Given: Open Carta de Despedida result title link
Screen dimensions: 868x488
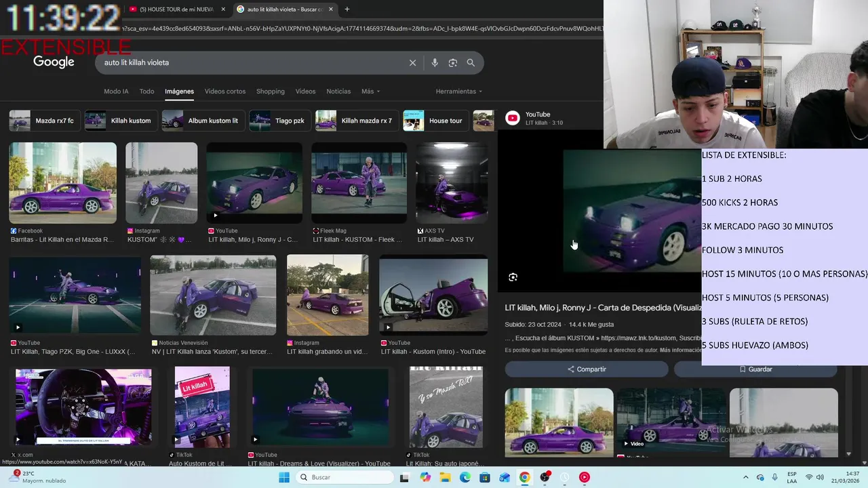Looking at the screenshot, I should 603,308.
